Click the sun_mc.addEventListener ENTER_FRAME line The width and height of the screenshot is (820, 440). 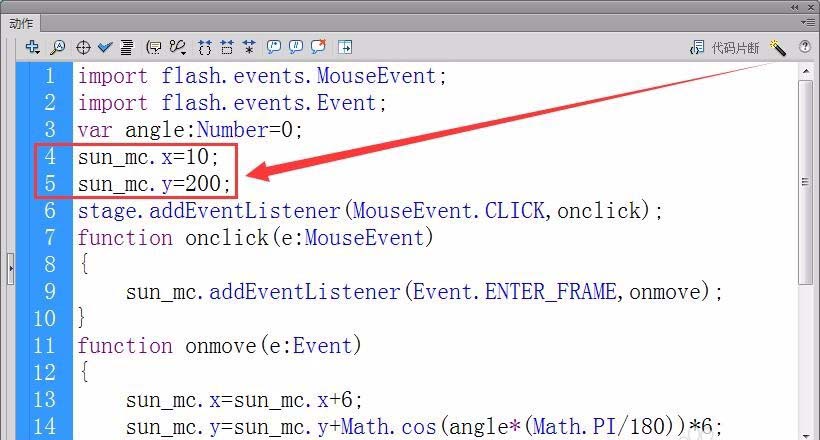pyautogui.click(x=424, y=292)
